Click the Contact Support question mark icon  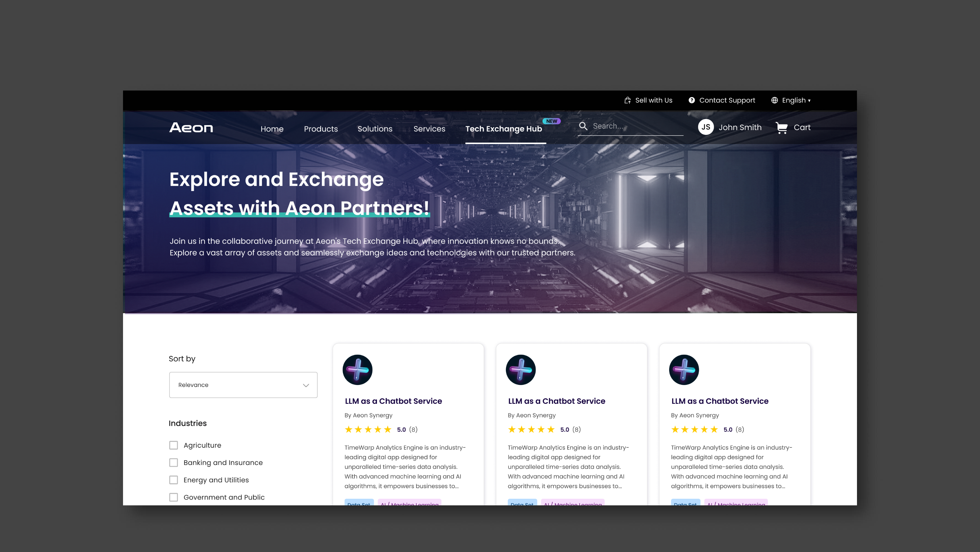(x=692, y=100)
